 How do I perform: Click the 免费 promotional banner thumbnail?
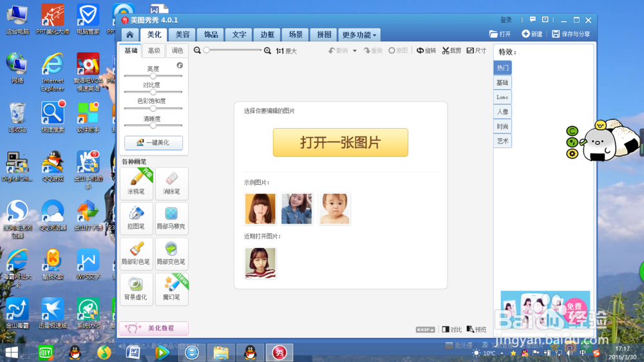point(545,309)
